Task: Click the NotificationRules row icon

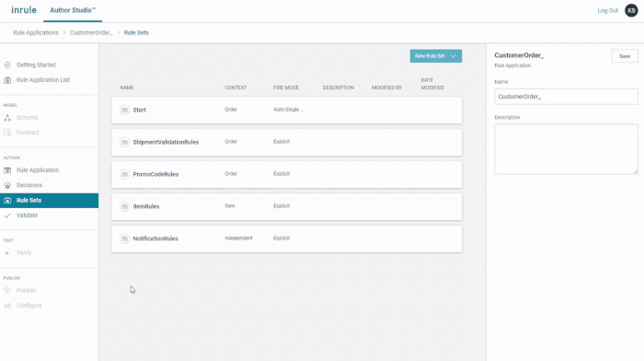Action: (x=124, y=239)
